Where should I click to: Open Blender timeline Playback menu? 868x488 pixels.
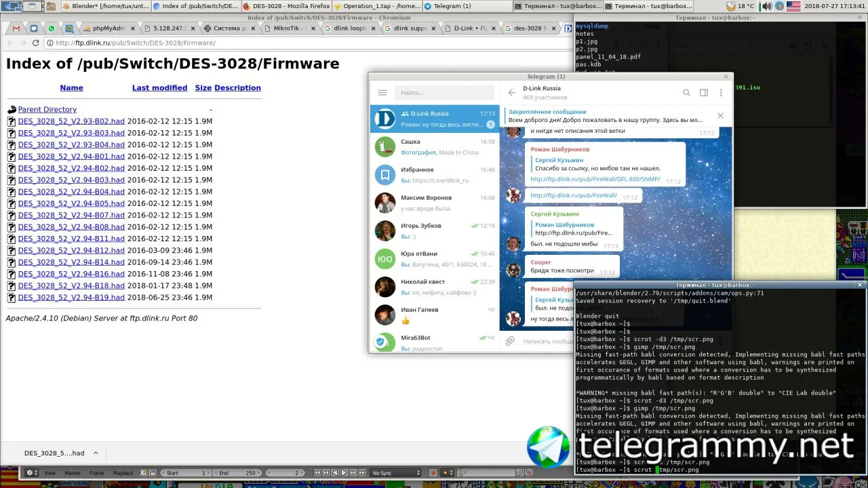[123, 473]
